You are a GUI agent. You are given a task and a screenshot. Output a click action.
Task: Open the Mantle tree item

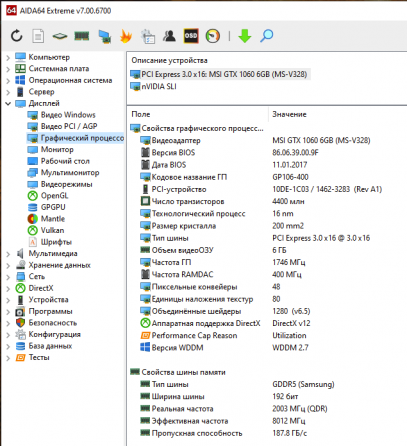pos(46,219)
